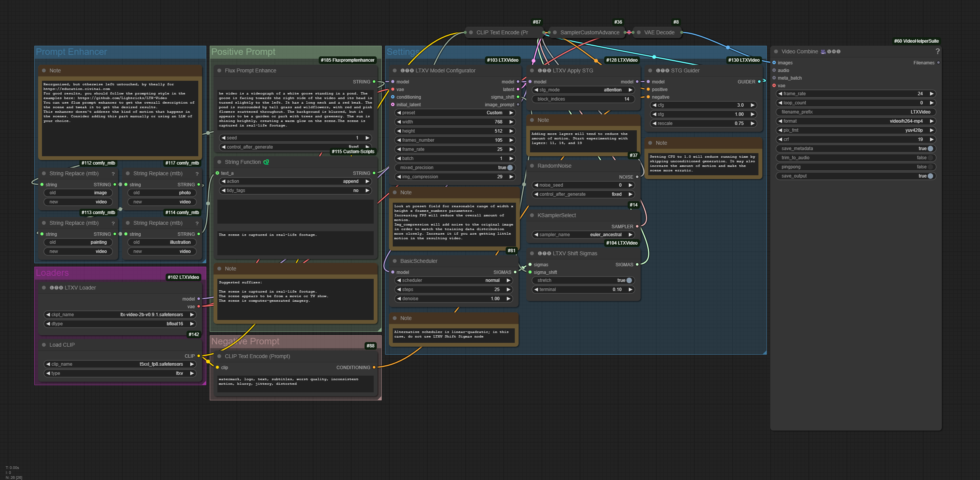Click the #60 VideoHelperSuite badge
This screenshot has width=980, height=480.
(x=916, y=41)
